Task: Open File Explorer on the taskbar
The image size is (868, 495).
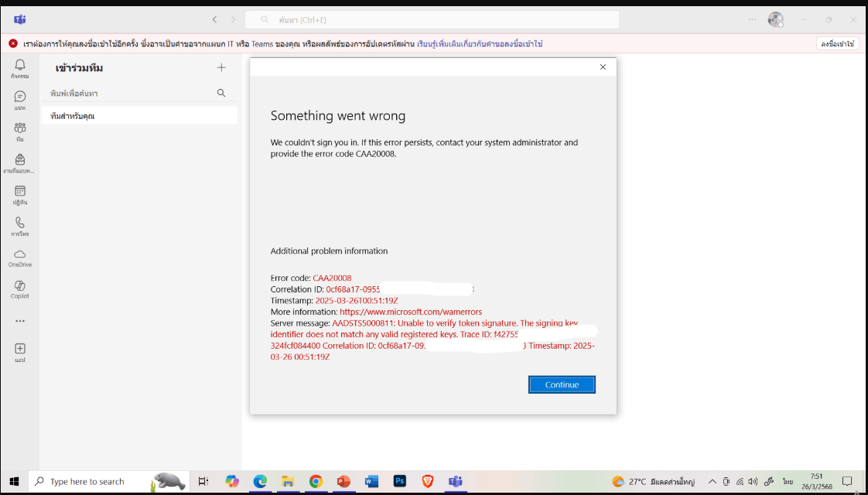Action: (x=288, y=481)
